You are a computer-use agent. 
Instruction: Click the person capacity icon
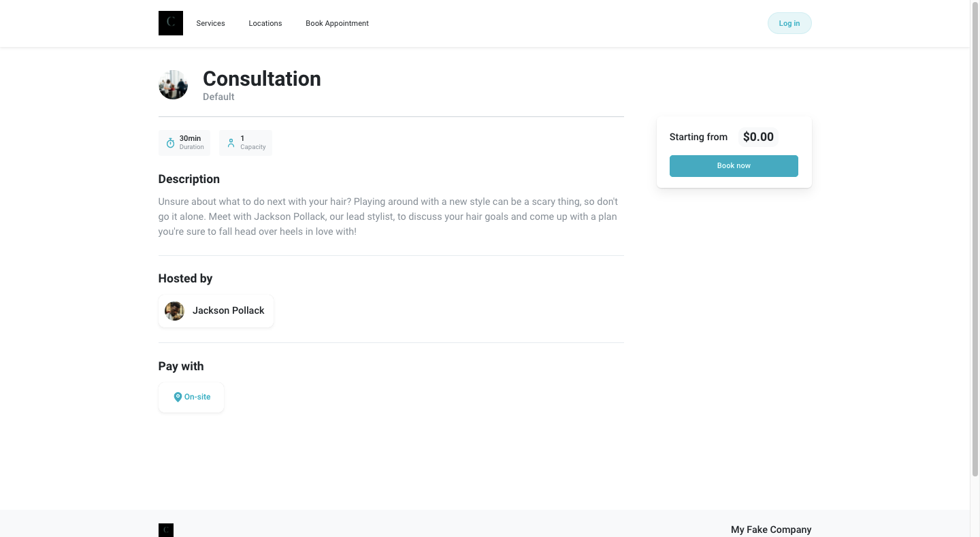tap(231, 143)
